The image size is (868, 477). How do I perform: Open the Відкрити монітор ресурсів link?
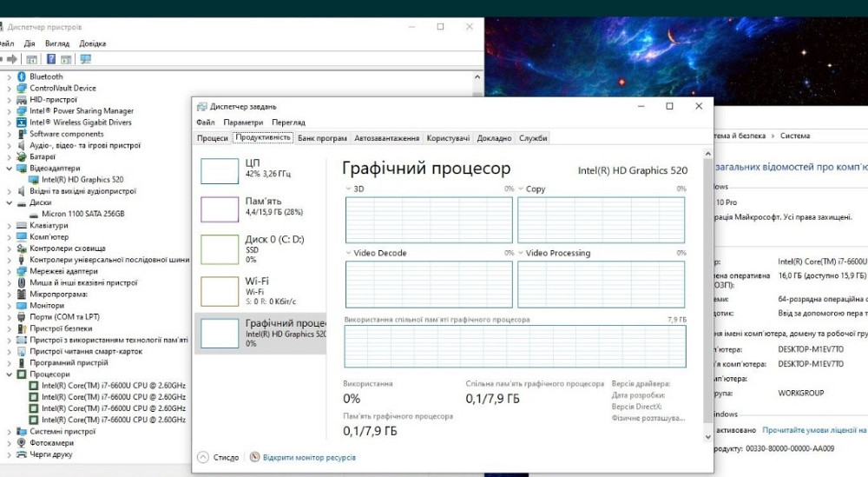coord(309,458)
